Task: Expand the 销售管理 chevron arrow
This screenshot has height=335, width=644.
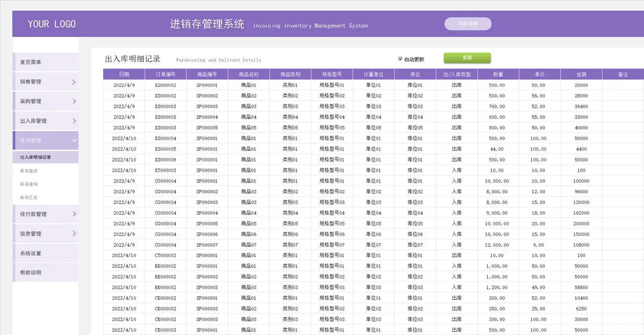Action: pos(74,82)
